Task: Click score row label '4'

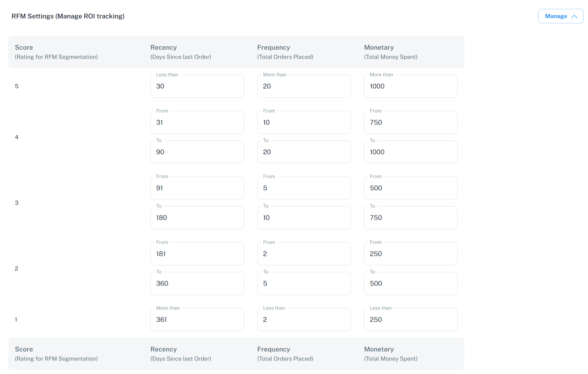Action: 17,137
